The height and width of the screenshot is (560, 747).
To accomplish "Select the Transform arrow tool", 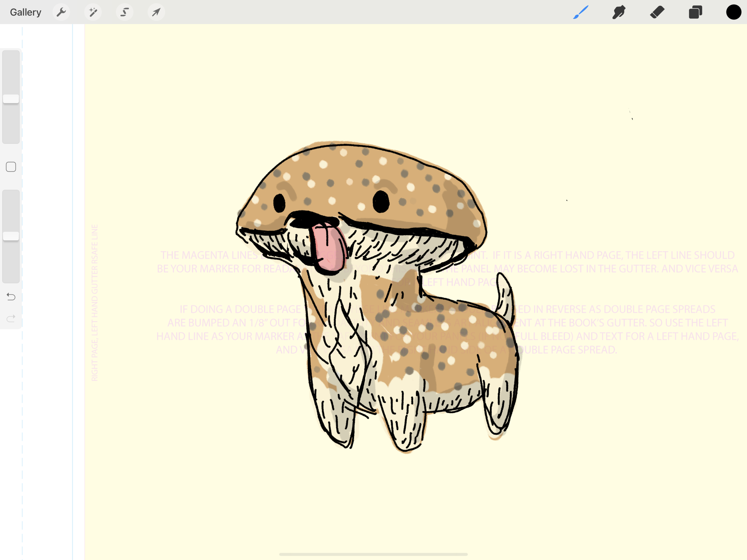I will point(156,12).
